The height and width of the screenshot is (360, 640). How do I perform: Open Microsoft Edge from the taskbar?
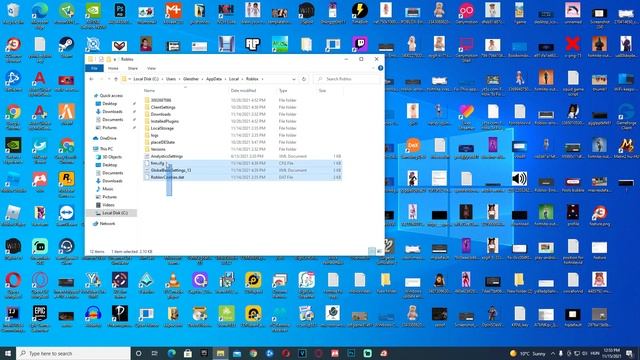[x=171, y=353]
